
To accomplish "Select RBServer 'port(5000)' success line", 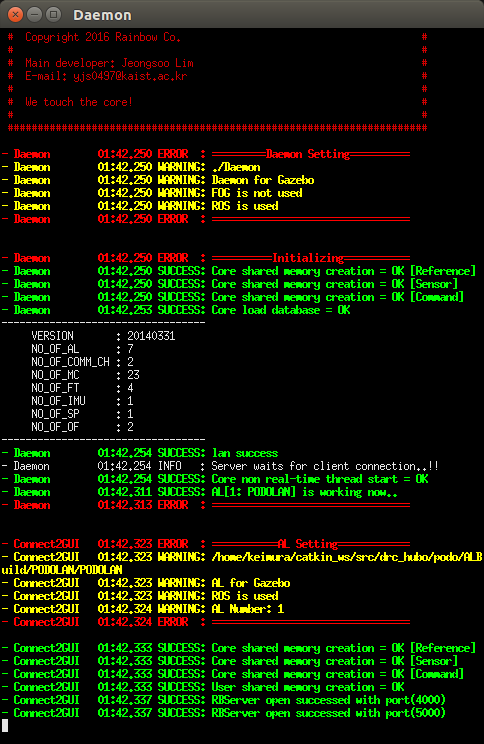I will pyautogui.click(x=223, y=713).
